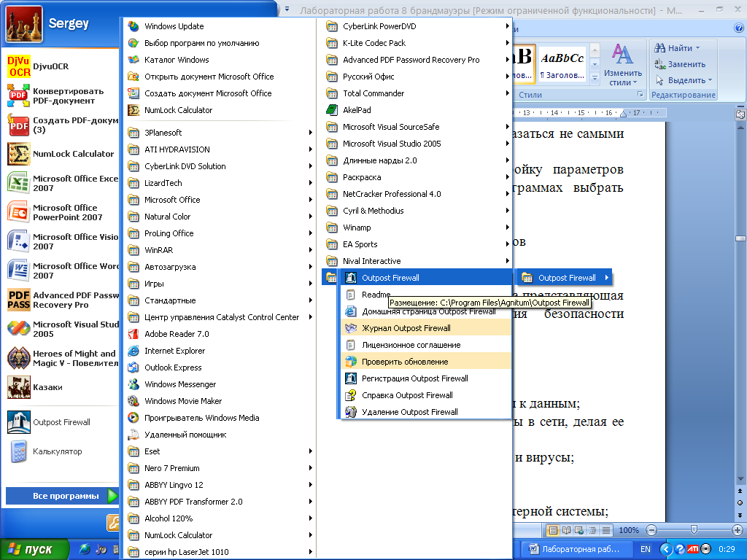
Task: Launch Internet Explorer from programs list
Action: point(220,351)
